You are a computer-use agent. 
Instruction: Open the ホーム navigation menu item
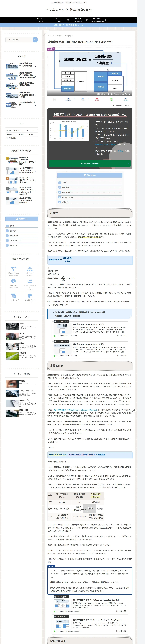pos(40,20)
